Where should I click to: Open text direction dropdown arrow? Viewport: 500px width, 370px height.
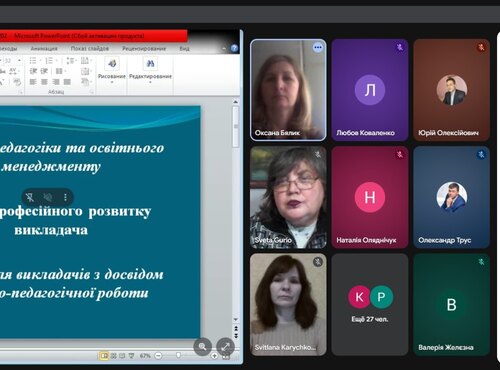click(90, 61)
